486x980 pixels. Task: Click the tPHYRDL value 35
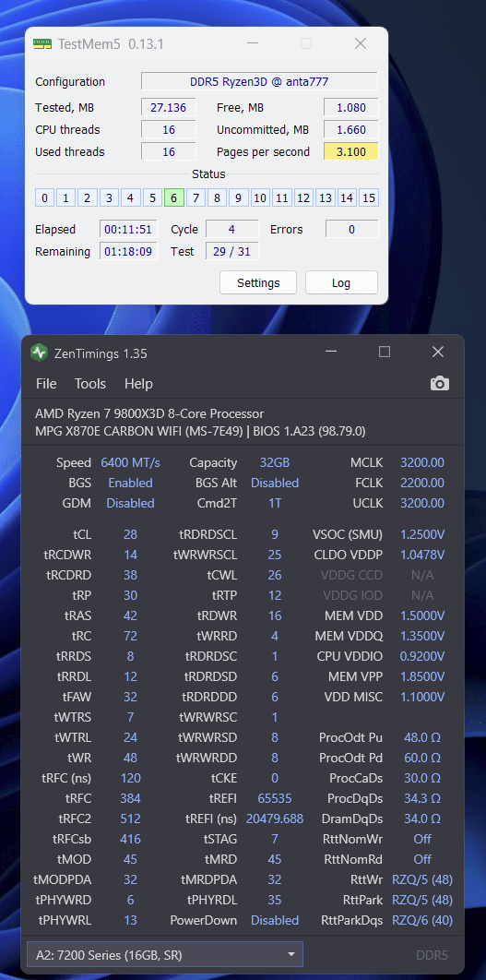(x=275, y=900)
